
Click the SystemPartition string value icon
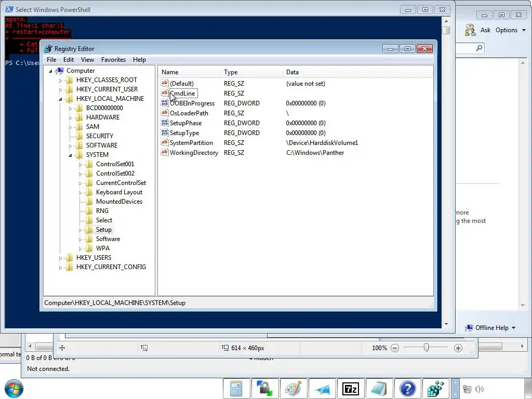(165, 142)
